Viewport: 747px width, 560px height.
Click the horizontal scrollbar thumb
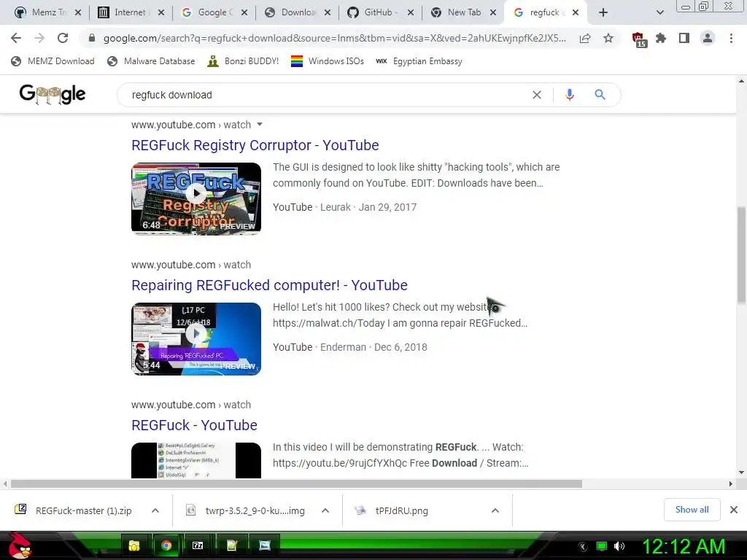point(296,484)
